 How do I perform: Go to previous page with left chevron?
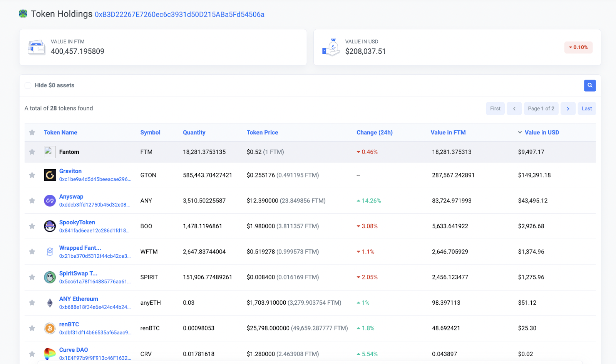pos(514,109)
